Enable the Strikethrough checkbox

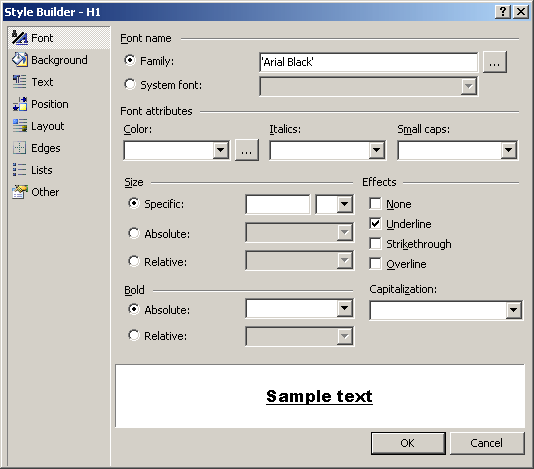[x=375, y=244]
